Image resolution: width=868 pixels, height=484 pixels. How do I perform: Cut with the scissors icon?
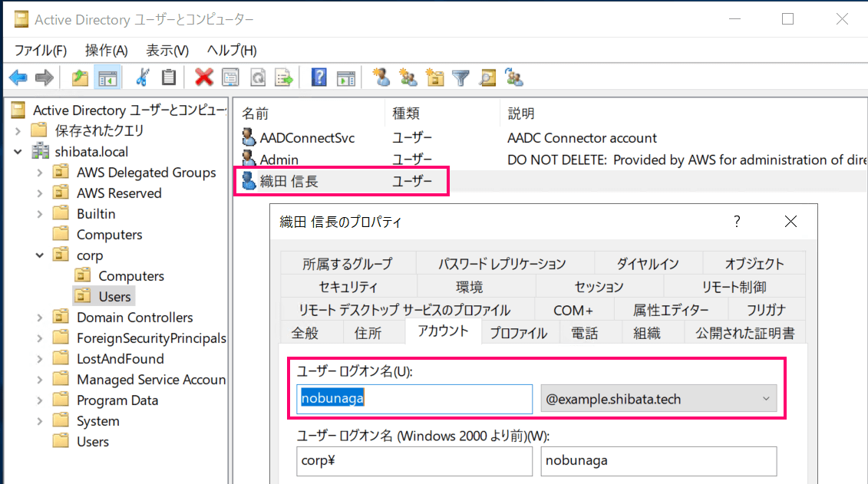(142, 77)
